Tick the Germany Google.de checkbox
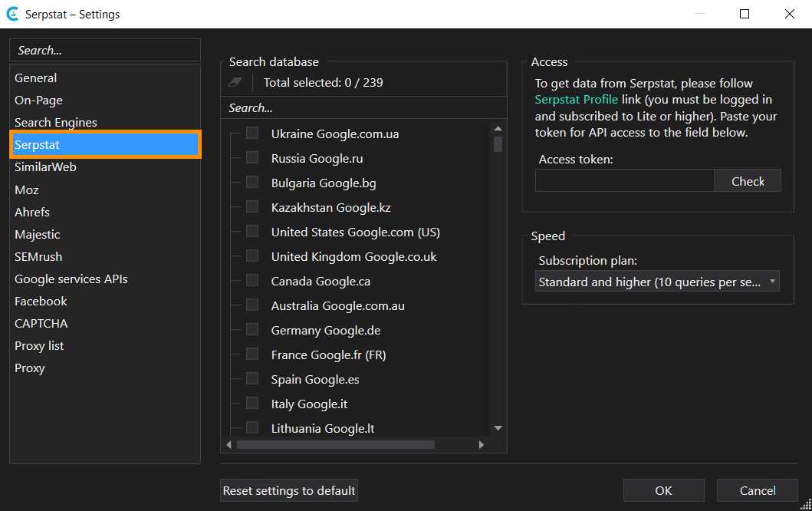The image size is (812, 511). 252,330
